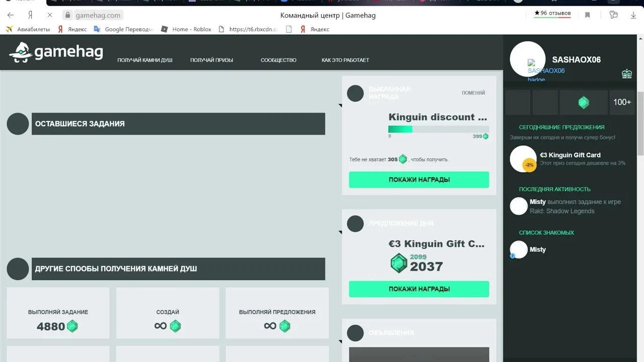Click Поменяй to change selected reward

(473, 93)
